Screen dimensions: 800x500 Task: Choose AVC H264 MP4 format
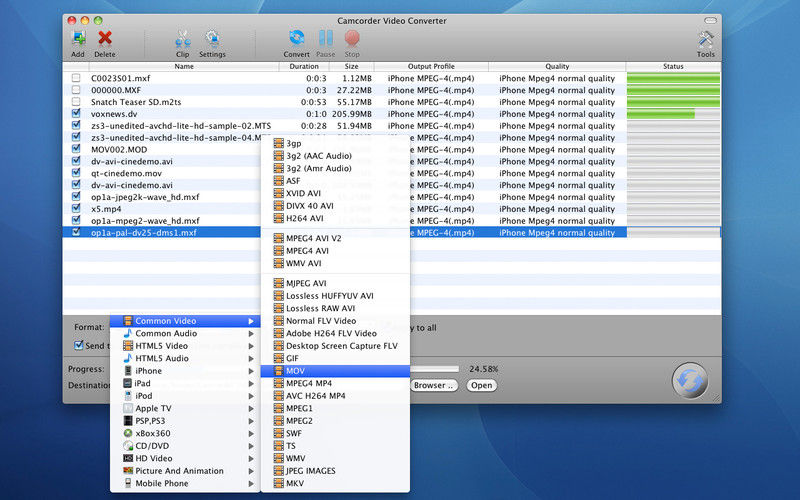pyautogui.click(x=335, y=396)
